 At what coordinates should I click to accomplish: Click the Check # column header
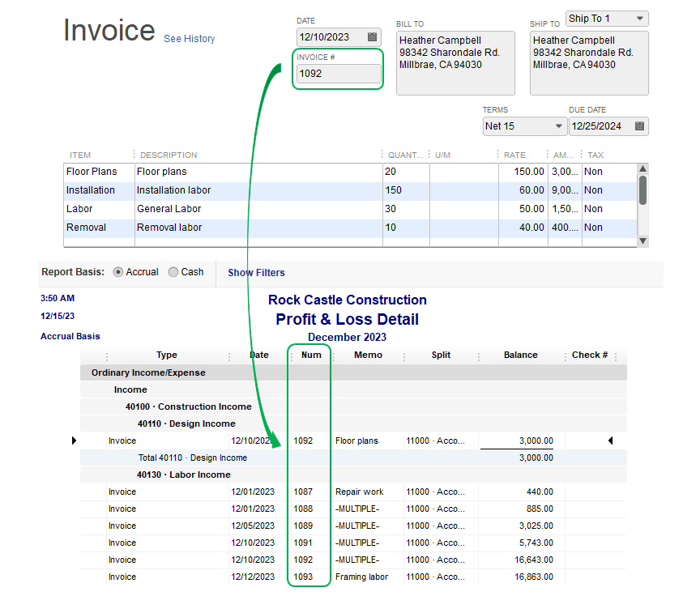590,355
